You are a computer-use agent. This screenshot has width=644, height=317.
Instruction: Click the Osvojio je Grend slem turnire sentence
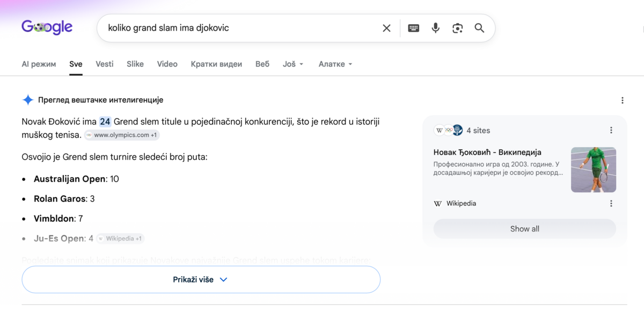point(114,157)
